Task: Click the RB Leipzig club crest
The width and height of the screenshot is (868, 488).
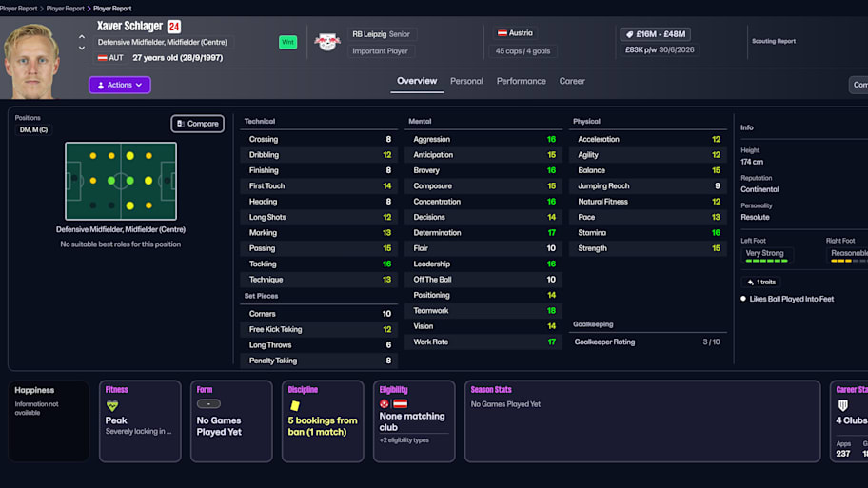Action: coord(327,42)
